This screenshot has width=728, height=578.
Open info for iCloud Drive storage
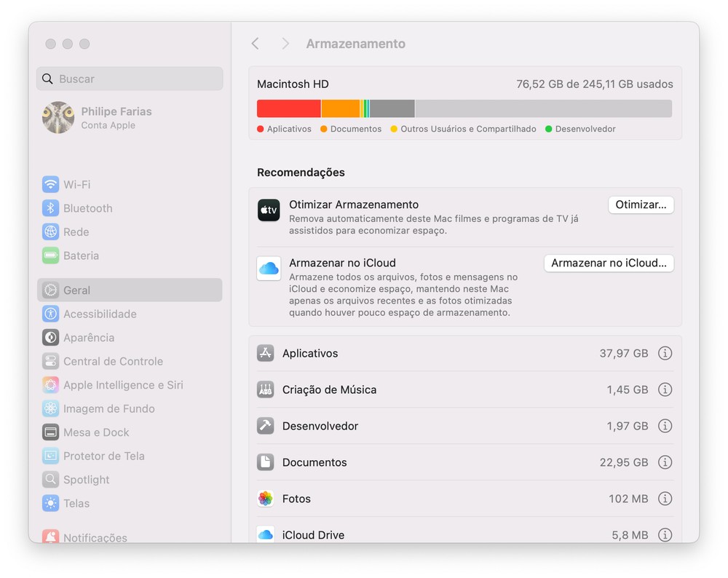665,534
